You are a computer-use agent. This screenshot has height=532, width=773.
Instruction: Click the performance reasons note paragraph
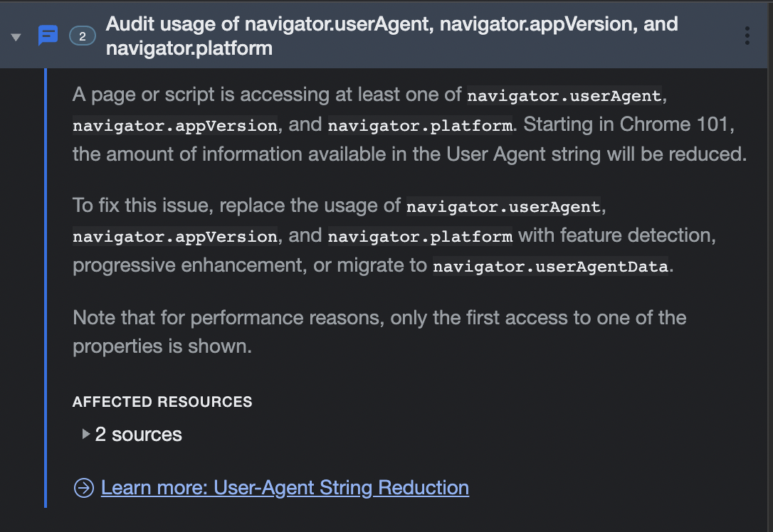379,332
